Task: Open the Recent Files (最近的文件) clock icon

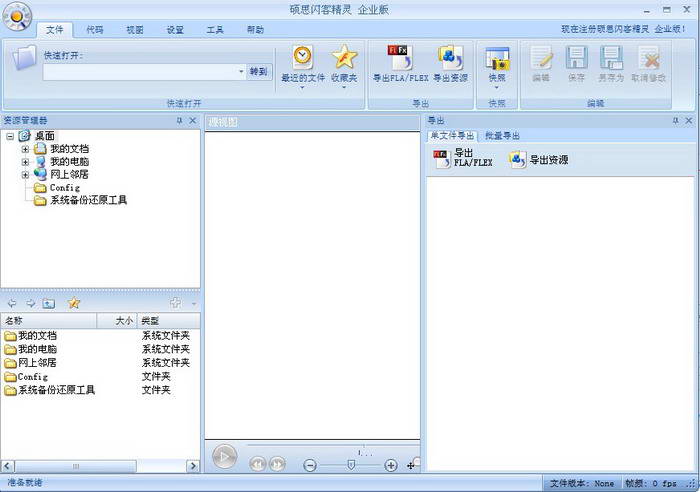Action: click(302, 57)
